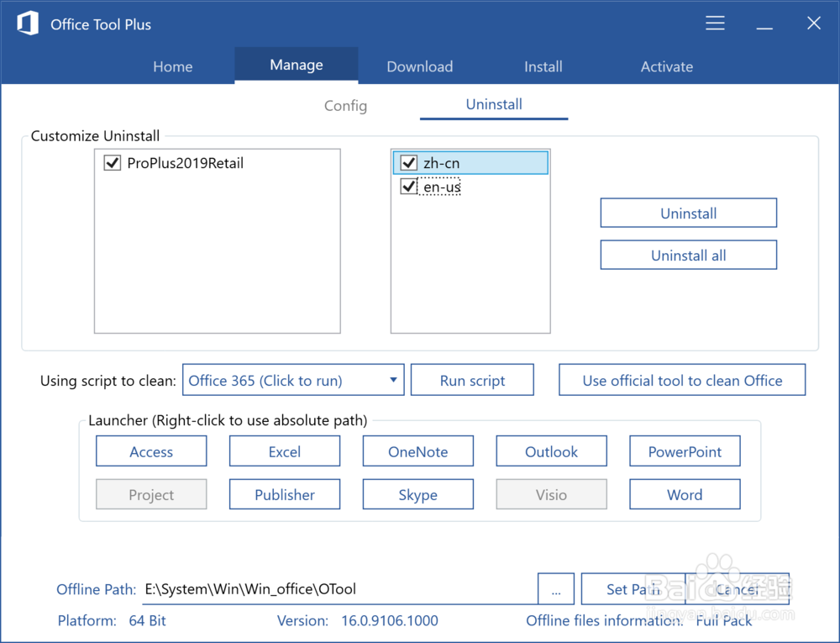Launch PowerPoint from the launcher
Image resolution: width=840 pixels, height=643 pixels.
(x=685, y=451)
